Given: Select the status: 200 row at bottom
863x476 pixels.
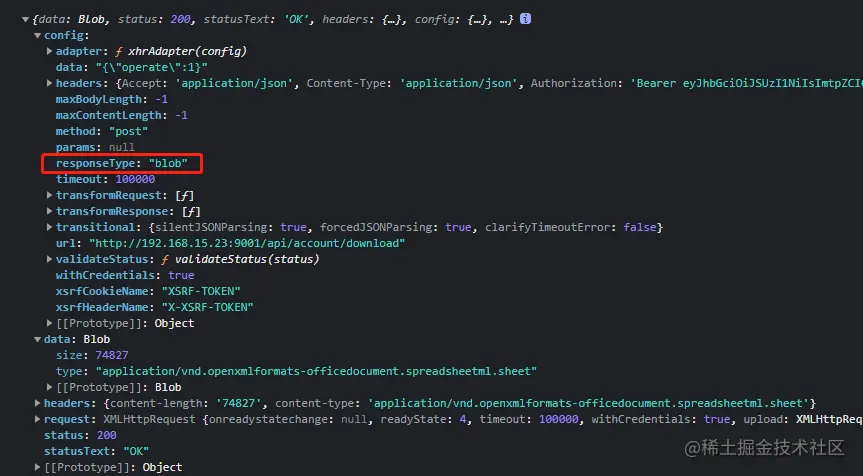Looking at the screenshot, I should (x=80, y=435).
